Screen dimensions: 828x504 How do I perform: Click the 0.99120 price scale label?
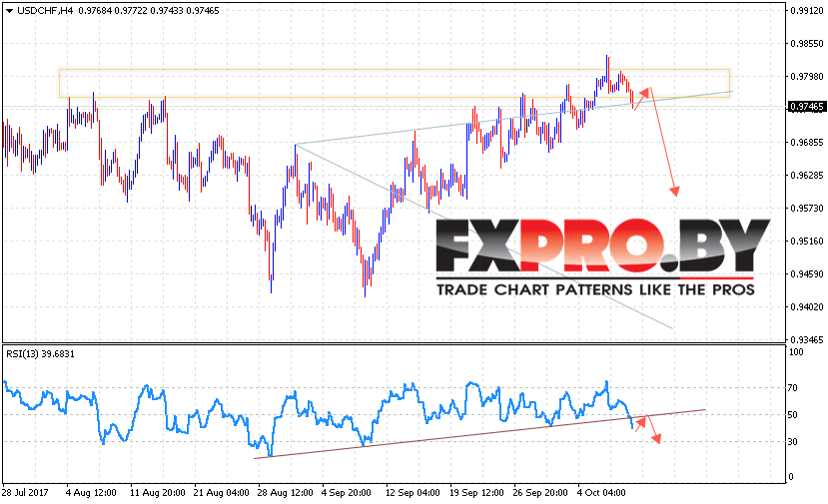click(807, 11)
